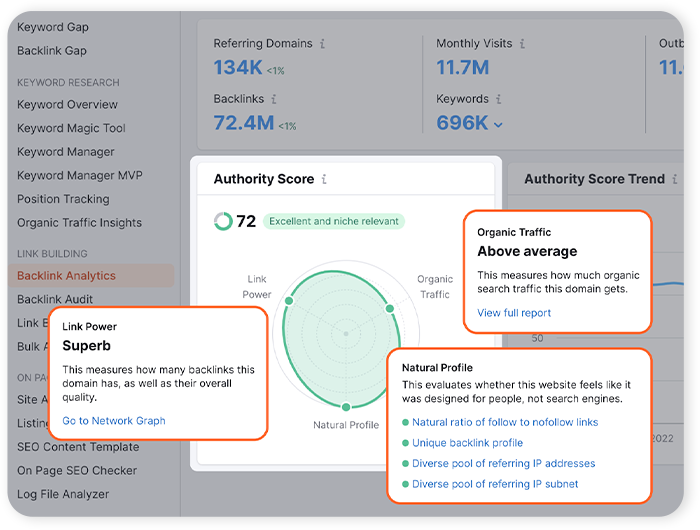Open Keyword Manager MVP
The width and height of the screenshot is (700, 530).
80,175
